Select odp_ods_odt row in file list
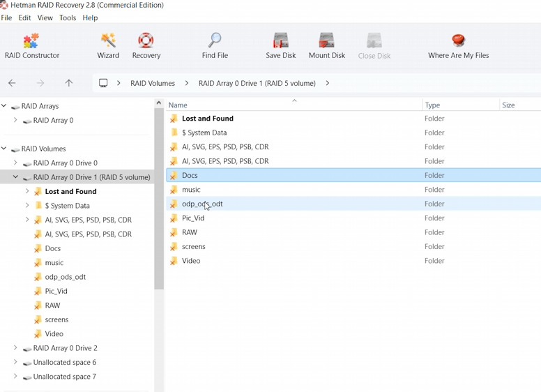541x392 pixels. pos(353,204)
